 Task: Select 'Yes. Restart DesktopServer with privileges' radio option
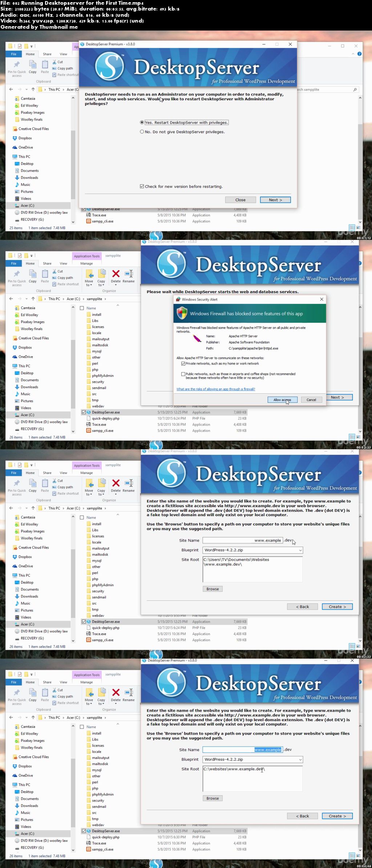[142, 122]
